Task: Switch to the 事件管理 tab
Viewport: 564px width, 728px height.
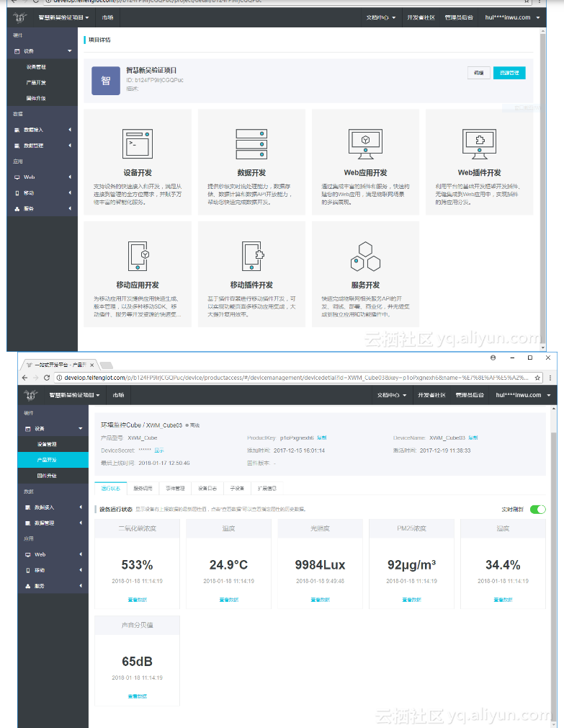Action: point(175,489)
